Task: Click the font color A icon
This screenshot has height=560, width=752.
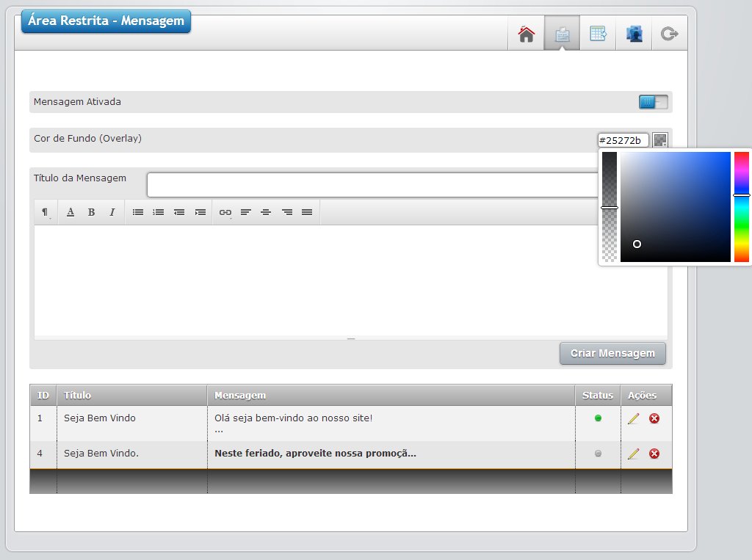Action: click(x=70, y=212)
